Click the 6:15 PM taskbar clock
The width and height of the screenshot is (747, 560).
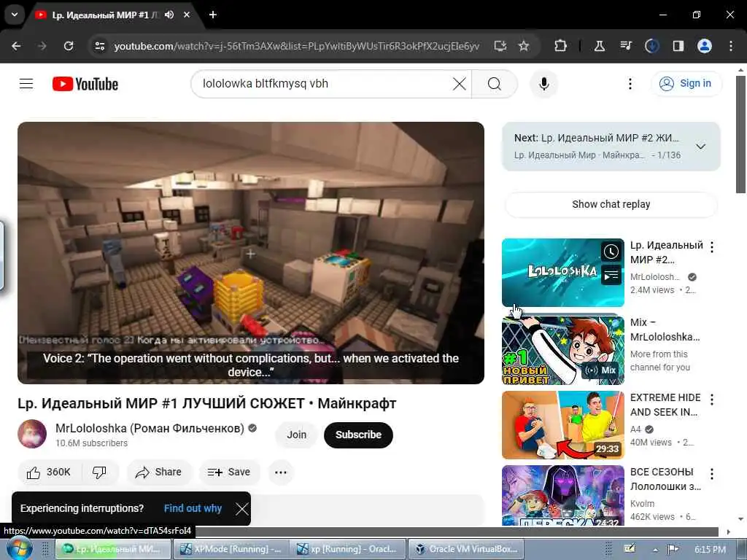point(710,549)
